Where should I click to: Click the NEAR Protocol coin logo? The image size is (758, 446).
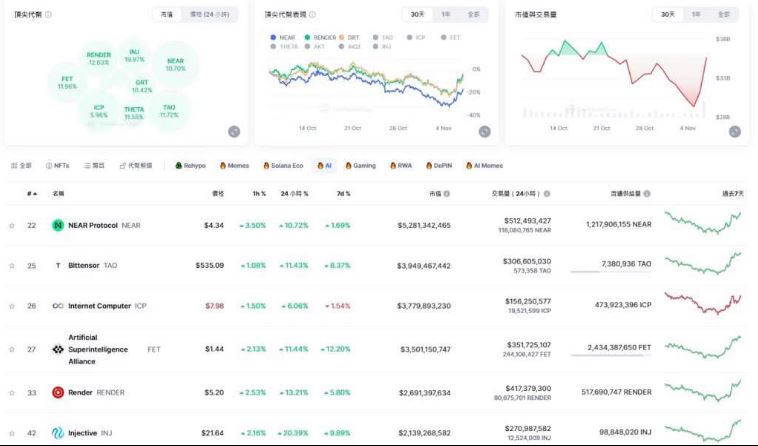(x=58, y=225)
